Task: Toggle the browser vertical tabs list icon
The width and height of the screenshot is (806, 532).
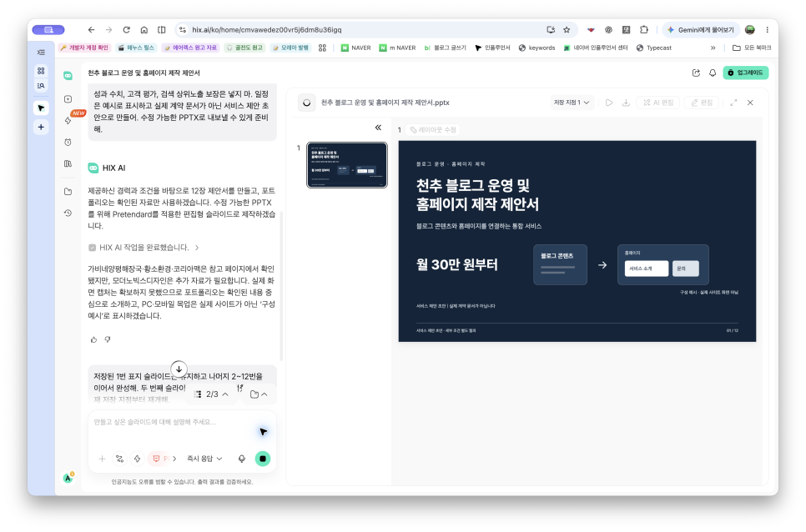Action: click(x=41, y=53)
